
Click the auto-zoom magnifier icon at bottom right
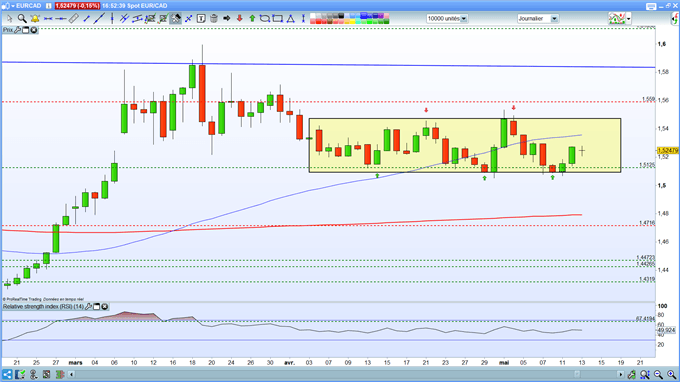645,375
